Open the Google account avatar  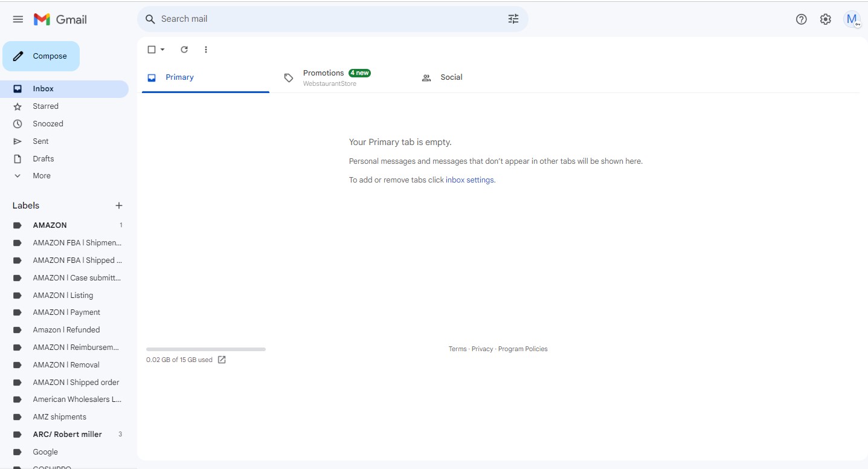(x=852, y=19)
